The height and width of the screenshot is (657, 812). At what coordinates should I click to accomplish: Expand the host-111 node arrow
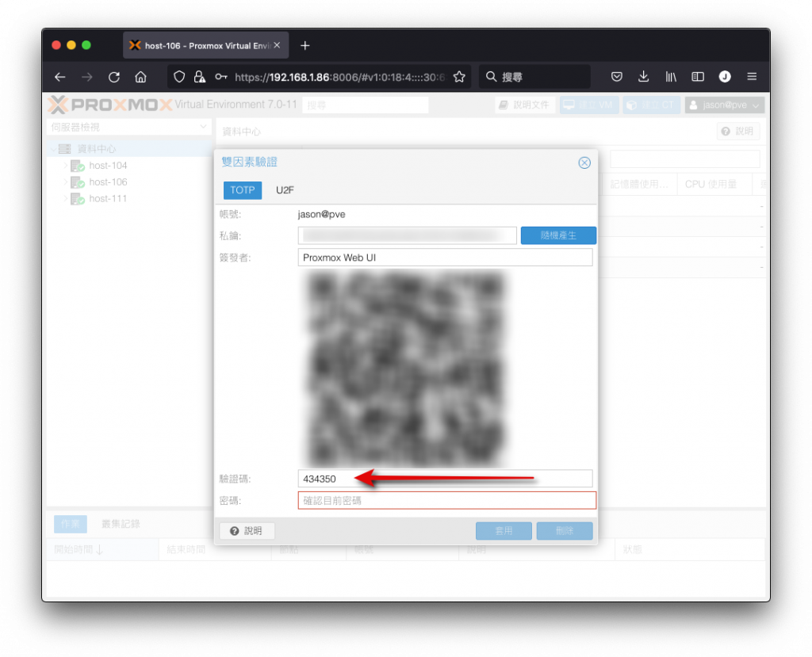click(x=65, y=199)
